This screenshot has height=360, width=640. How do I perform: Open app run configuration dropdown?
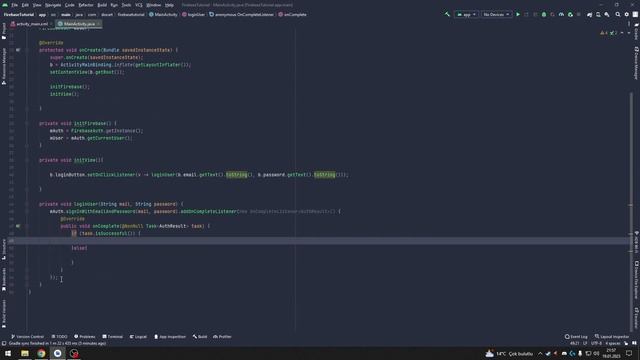(466, 14)
